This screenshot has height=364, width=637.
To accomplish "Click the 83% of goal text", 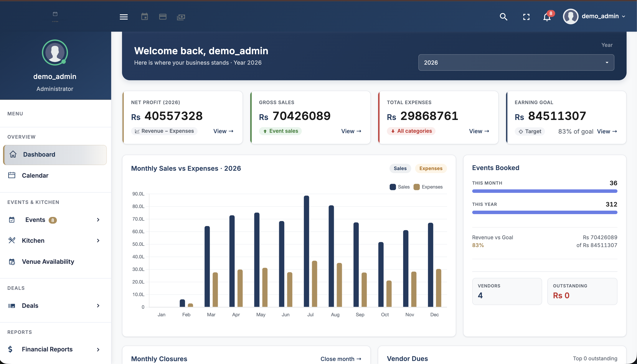I will [x=576, y=131].
